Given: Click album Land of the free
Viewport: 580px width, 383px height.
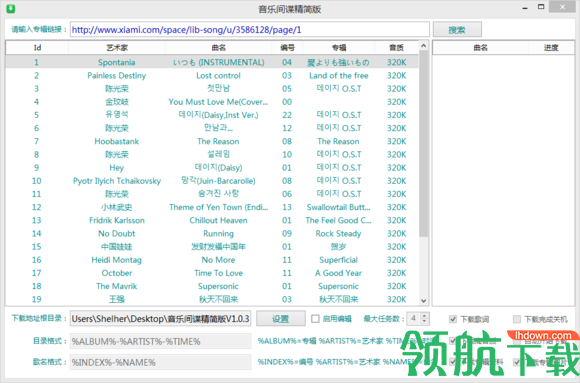Looking at the screenshot, I should coord(339,75).
